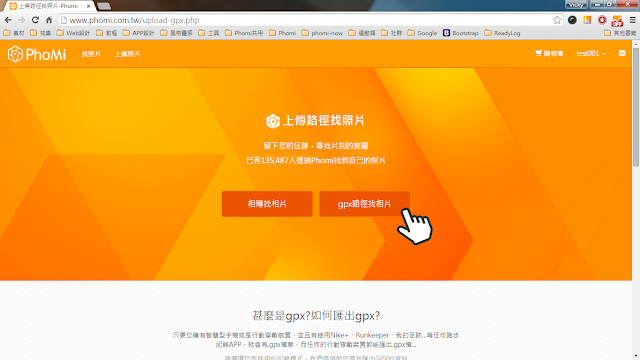Click the browser forward arrow

coord(22,20)
